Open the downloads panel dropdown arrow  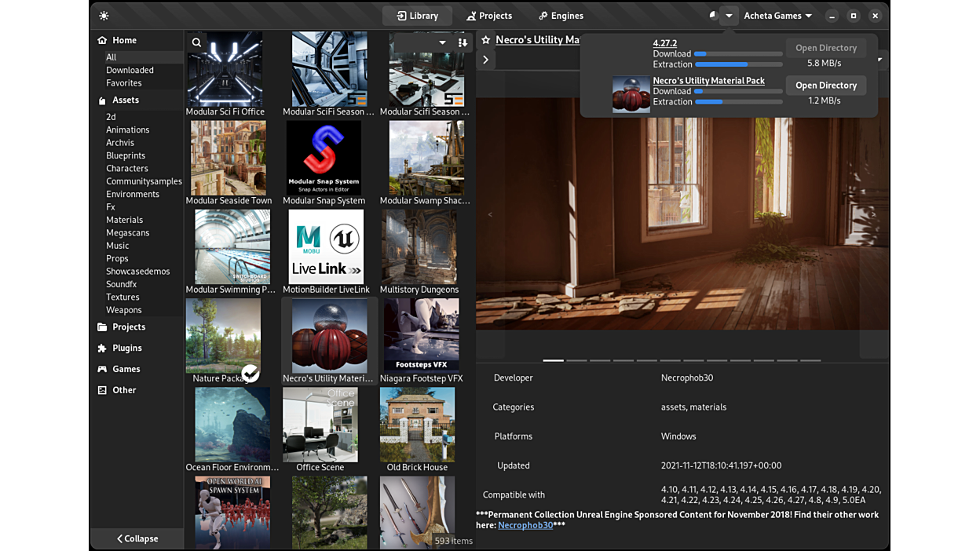[729, 15]
